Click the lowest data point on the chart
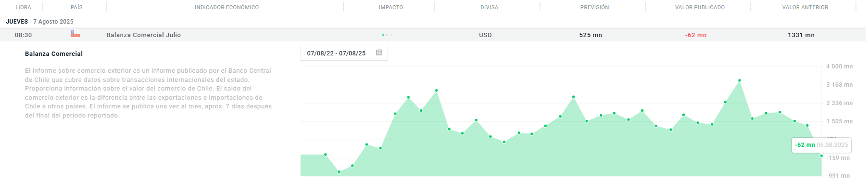 tap(339, 171)
